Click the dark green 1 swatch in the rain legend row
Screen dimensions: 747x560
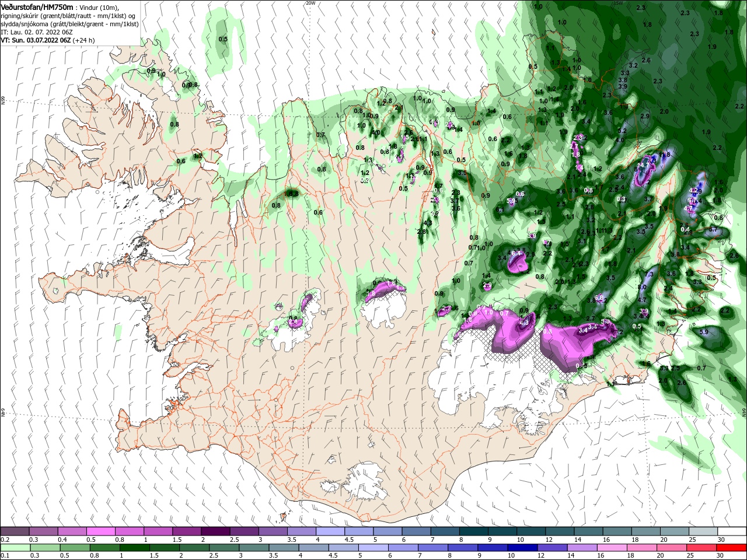134,548
